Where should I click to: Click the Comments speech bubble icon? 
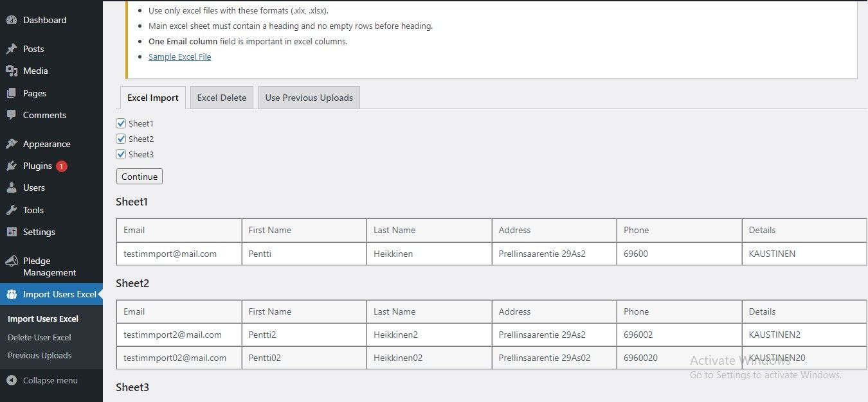coord(12,115)
